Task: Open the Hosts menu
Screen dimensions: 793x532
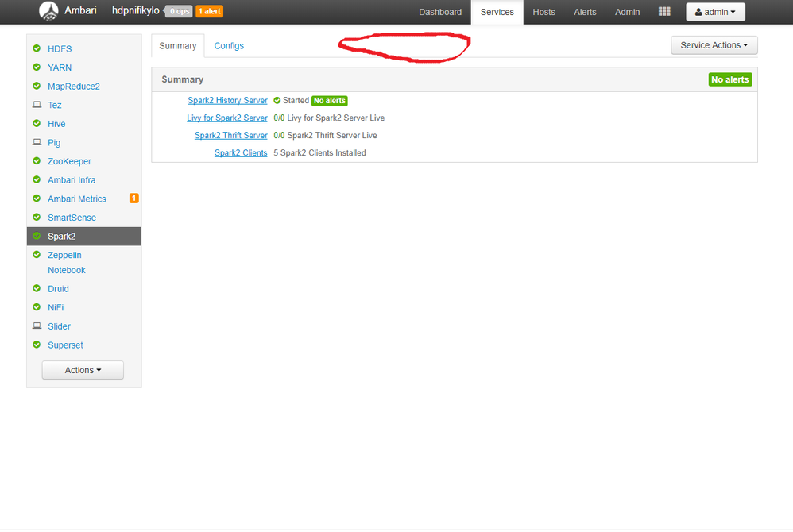Action: pos(543,12)
